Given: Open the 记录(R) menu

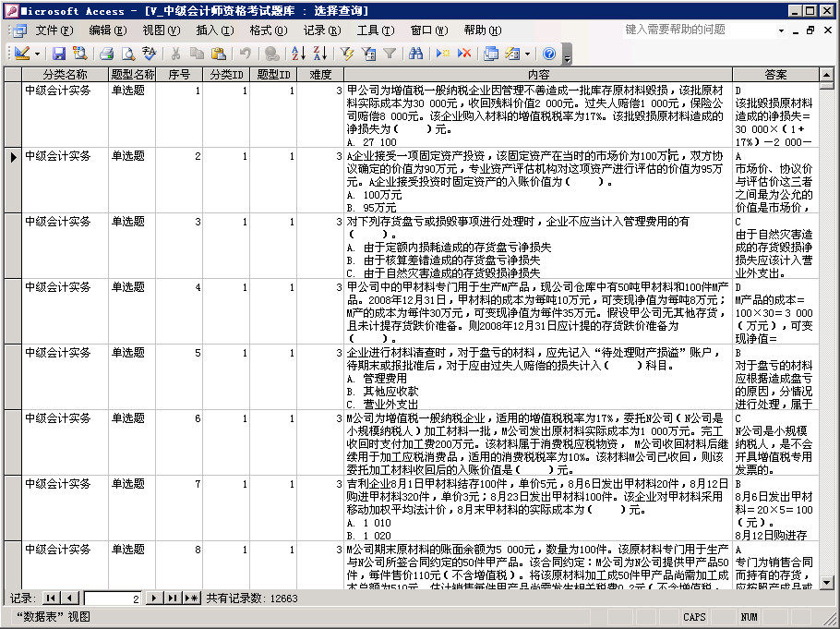Looking at the screenshot, I should pyautogui.click(x=322, y=30).
